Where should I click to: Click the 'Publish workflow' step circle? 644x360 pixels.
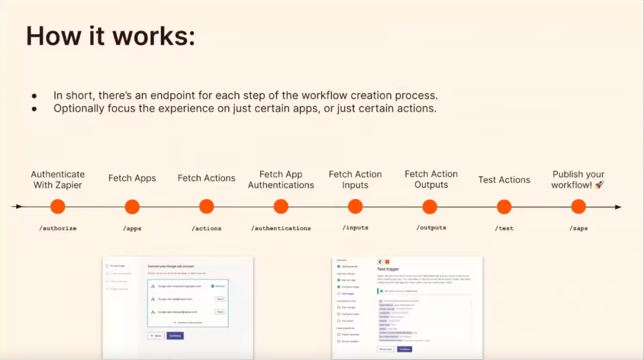(339, 334)
